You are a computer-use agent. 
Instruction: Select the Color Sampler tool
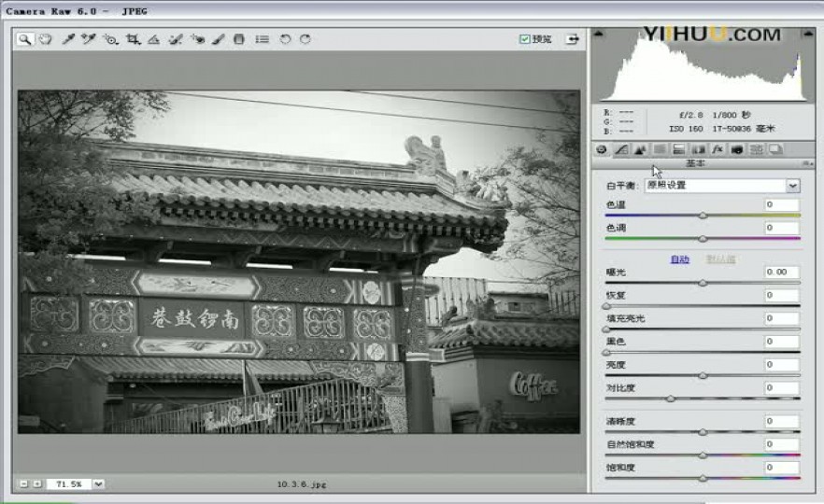click(88, 39)
